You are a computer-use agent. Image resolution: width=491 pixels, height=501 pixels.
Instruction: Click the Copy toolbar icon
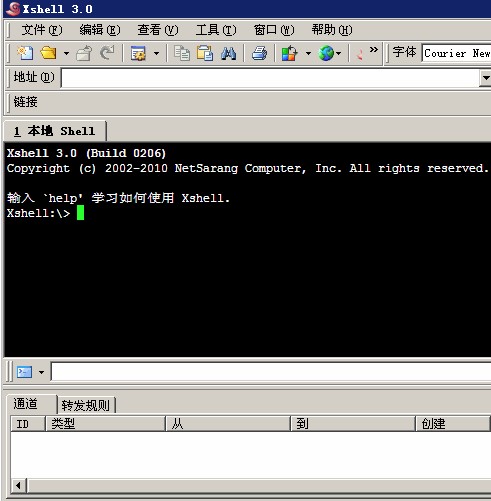[182, 53]
